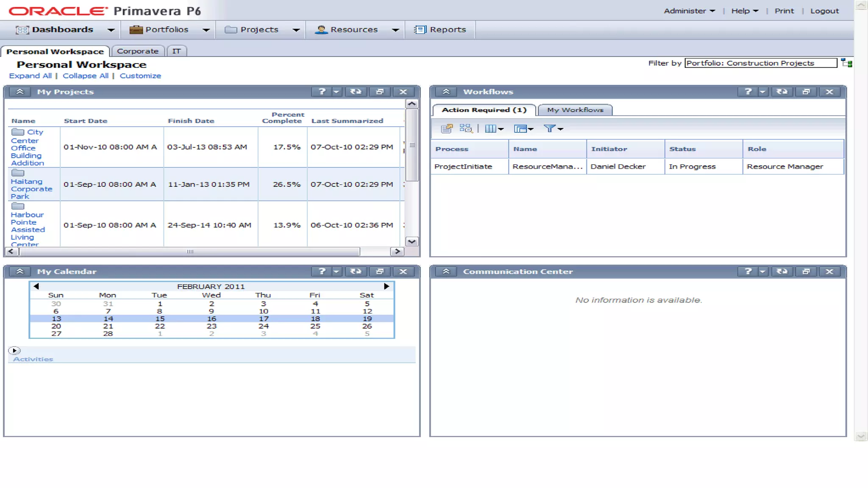This screenshot has height=488, width=868.
Task: Click Expand All link
Action: [x=31, y=75]
